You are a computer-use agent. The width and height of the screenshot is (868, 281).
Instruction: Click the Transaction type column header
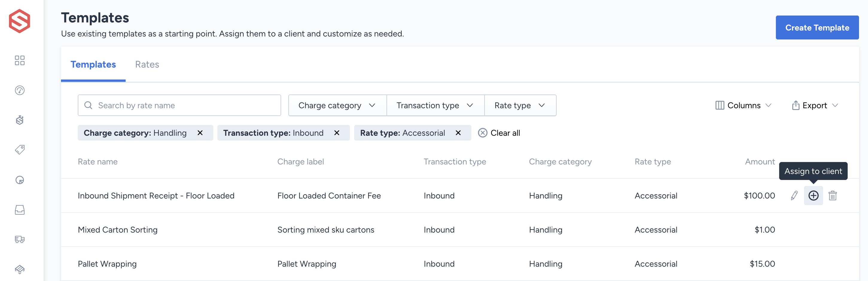click(455, 162)
